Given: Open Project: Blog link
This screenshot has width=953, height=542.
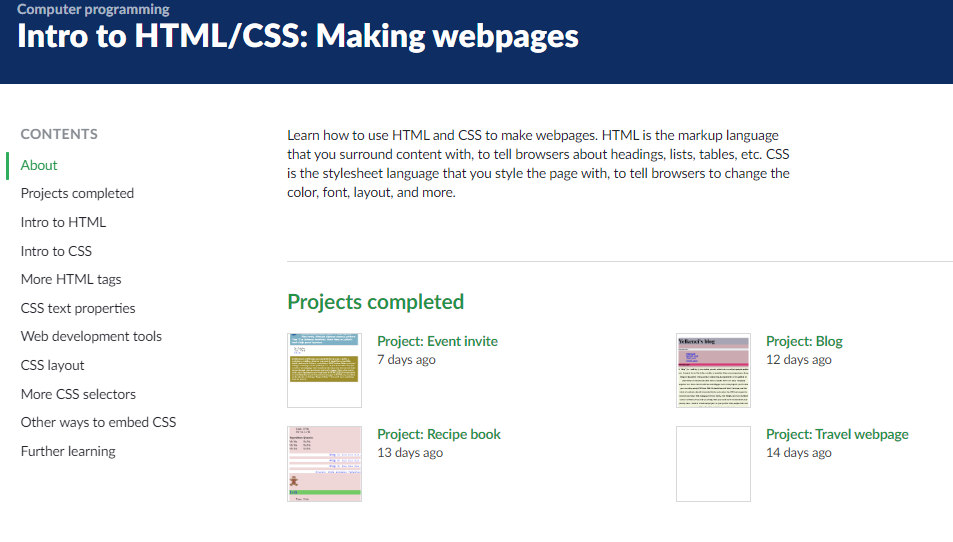Looking at the screenshot, I should click(804, 341).
